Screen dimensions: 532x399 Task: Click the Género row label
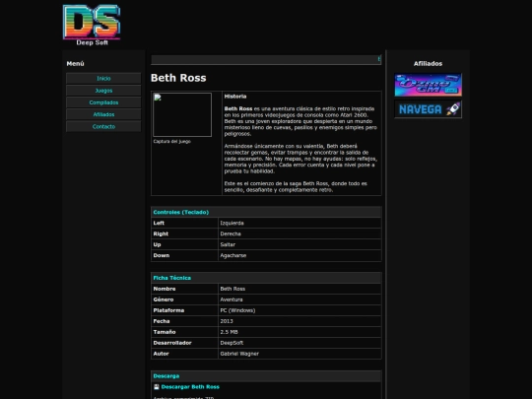pyautogui.click(x=164, y=299)
